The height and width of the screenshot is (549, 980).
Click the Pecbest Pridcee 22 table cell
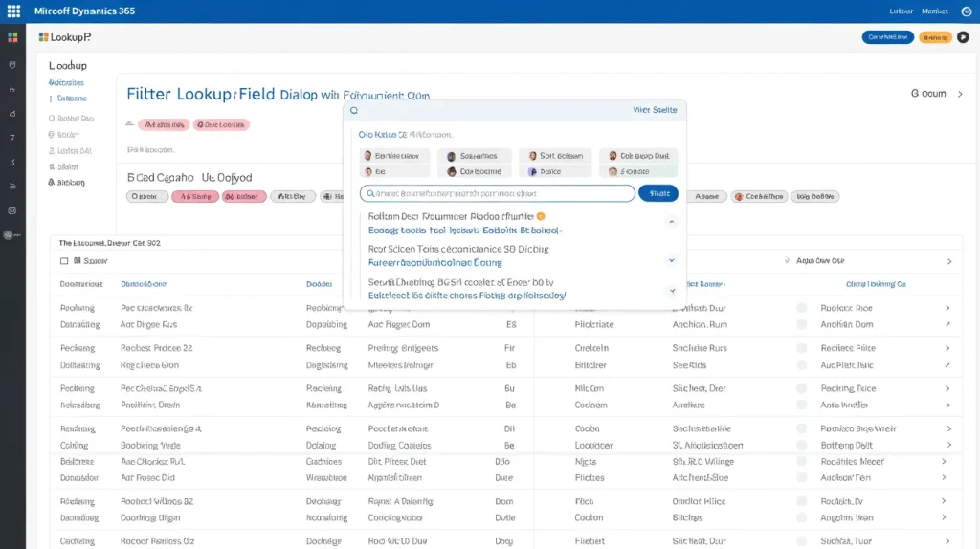pyautogui.click(x=156, y=348)
